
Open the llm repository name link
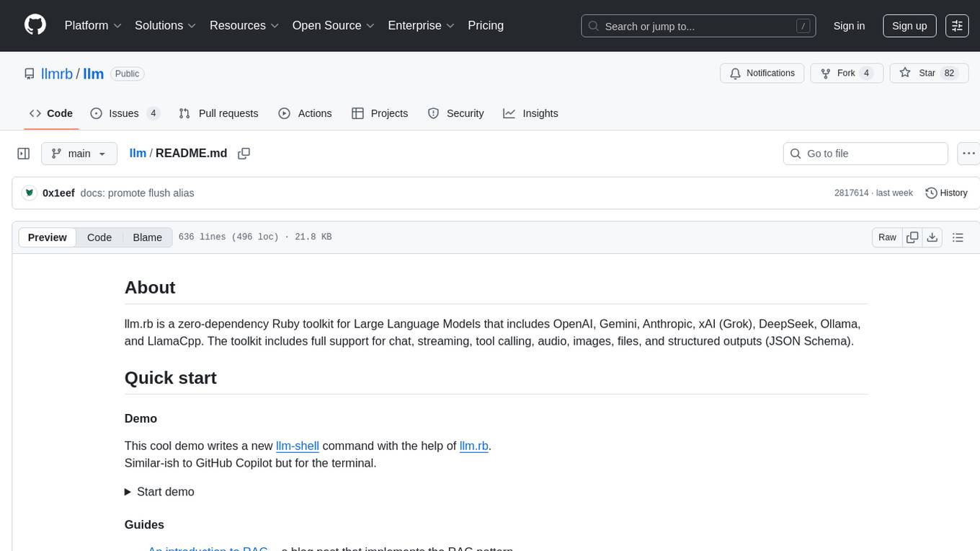pyautogui.click(x=94, y=74)
